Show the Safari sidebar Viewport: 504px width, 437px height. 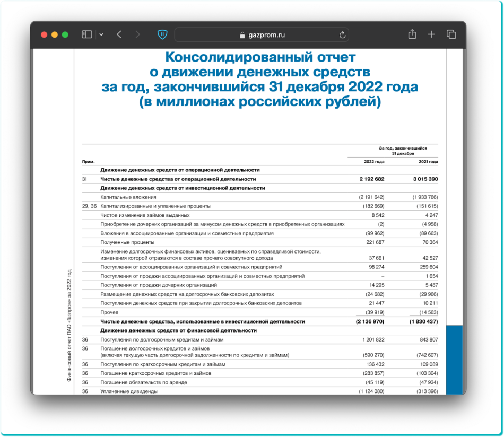point(87,34)
